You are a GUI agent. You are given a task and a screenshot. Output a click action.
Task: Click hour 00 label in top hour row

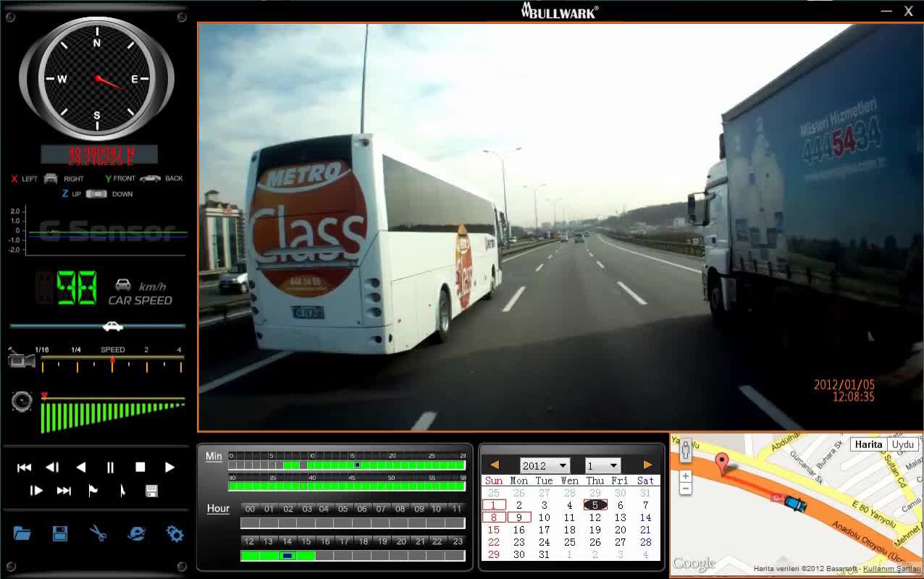(x=250, y=509)
